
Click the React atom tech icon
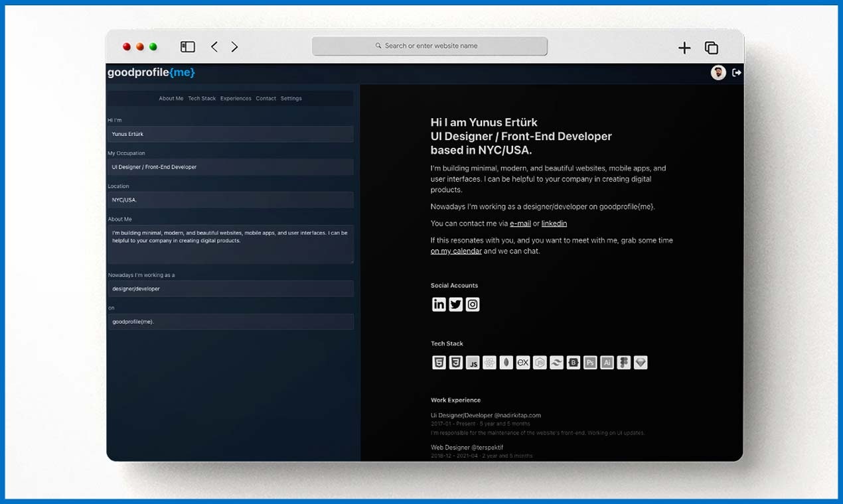(489, 363)
